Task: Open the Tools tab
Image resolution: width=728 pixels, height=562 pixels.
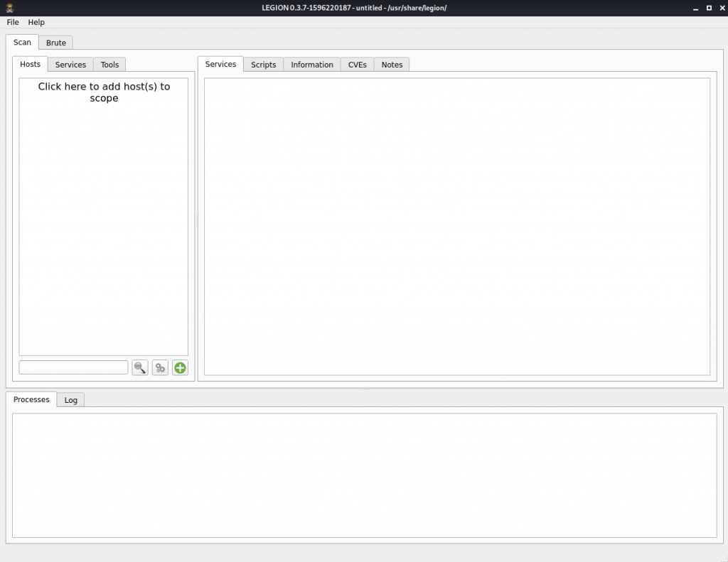Action: (109, 65)
